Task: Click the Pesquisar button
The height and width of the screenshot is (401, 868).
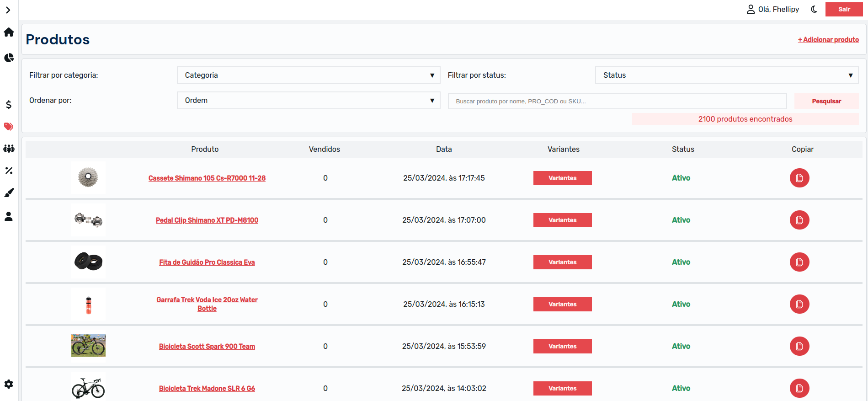Action: point(826,101)
